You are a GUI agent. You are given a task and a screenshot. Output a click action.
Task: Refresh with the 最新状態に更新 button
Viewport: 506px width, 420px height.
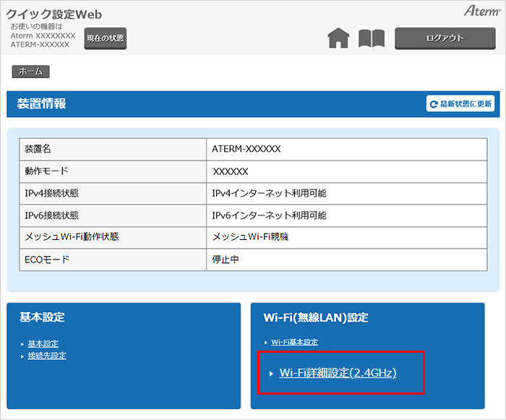pos(460,104)
